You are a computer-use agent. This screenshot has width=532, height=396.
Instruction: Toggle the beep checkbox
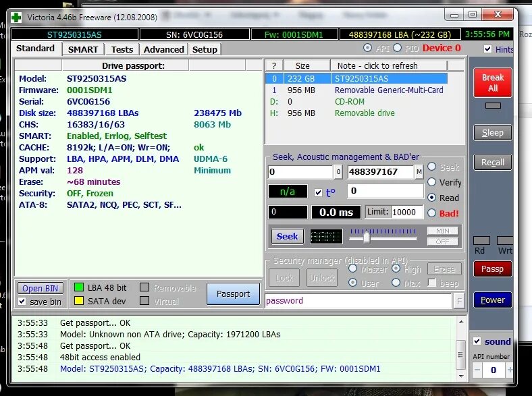[432, 283]
